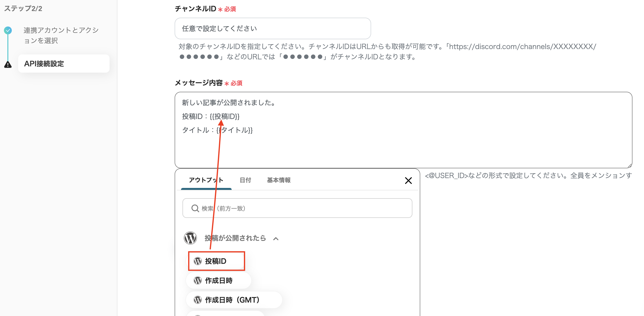Select the API接続設定 step
Viewport: 644px width, 316px height.
tap(64, 64)
